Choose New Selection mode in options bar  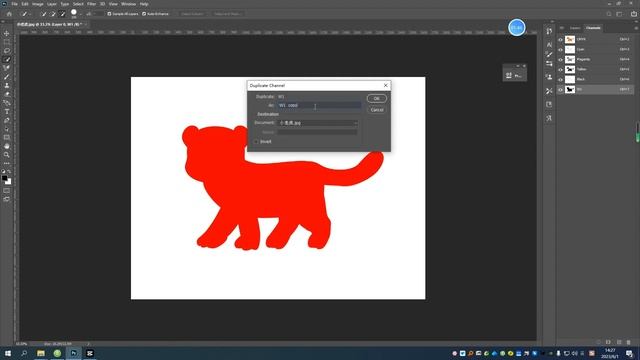[44, 14]
